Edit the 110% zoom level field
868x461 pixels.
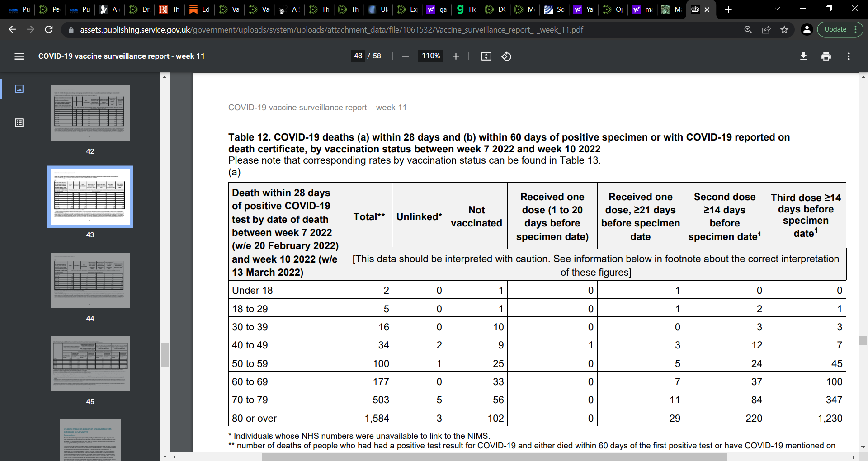point(430,56)
